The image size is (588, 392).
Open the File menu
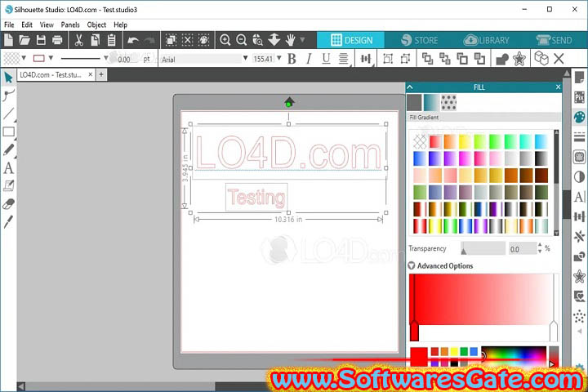coord(9,24)
